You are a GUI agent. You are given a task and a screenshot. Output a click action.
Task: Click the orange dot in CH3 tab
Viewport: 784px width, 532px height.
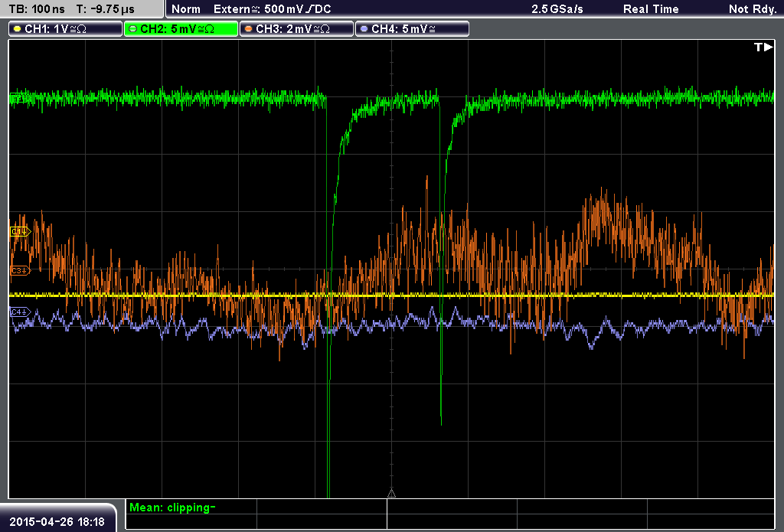click(248, 29)
